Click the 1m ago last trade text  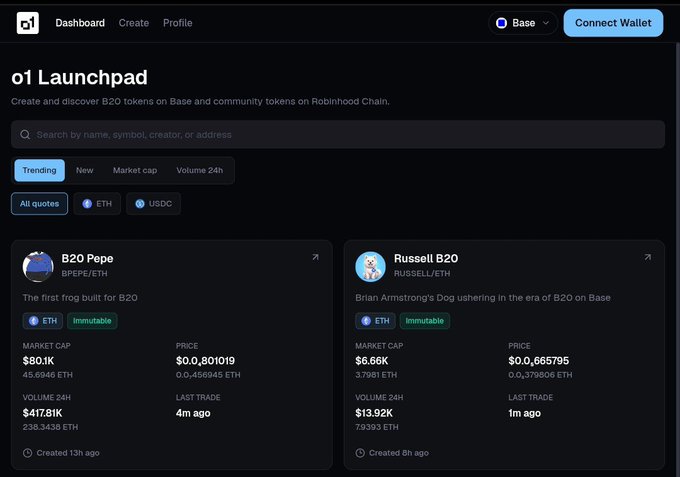tap(525, 413)
